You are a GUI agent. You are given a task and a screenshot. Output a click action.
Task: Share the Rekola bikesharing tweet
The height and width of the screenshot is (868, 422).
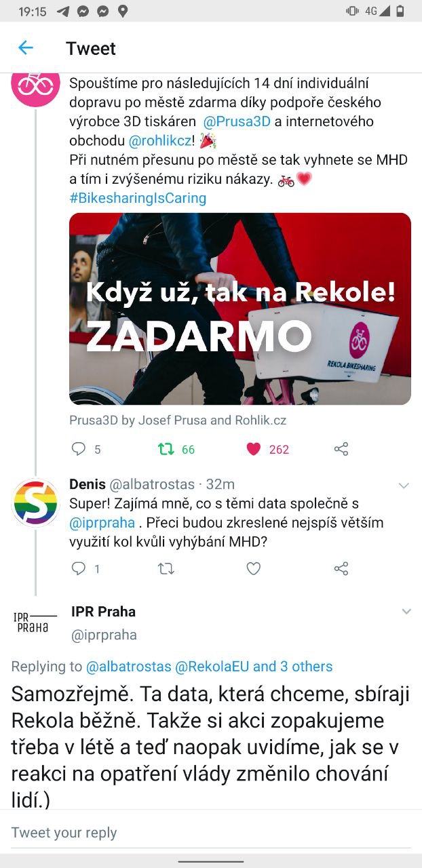[341, 449]
